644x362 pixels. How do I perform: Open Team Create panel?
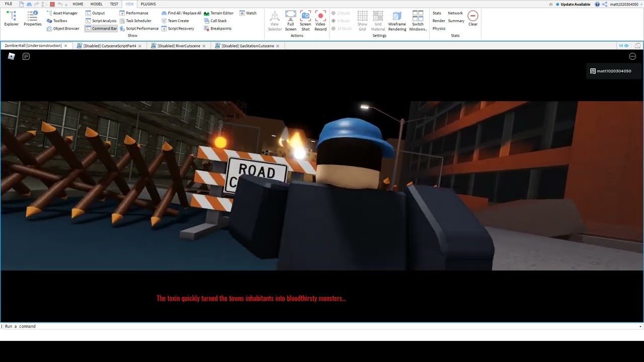[x=175, y=21]
